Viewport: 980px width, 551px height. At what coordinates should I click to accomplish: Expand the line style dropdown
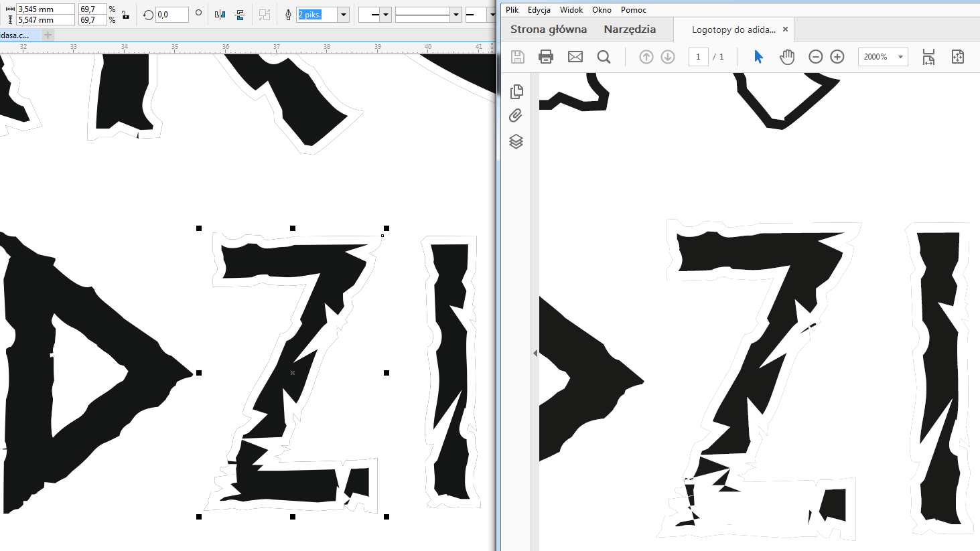point(456,15)
